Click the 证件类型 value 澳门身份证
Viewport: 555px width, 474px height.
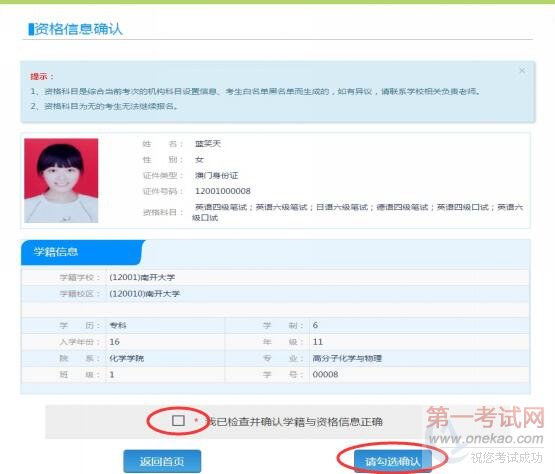pos(217,175)
